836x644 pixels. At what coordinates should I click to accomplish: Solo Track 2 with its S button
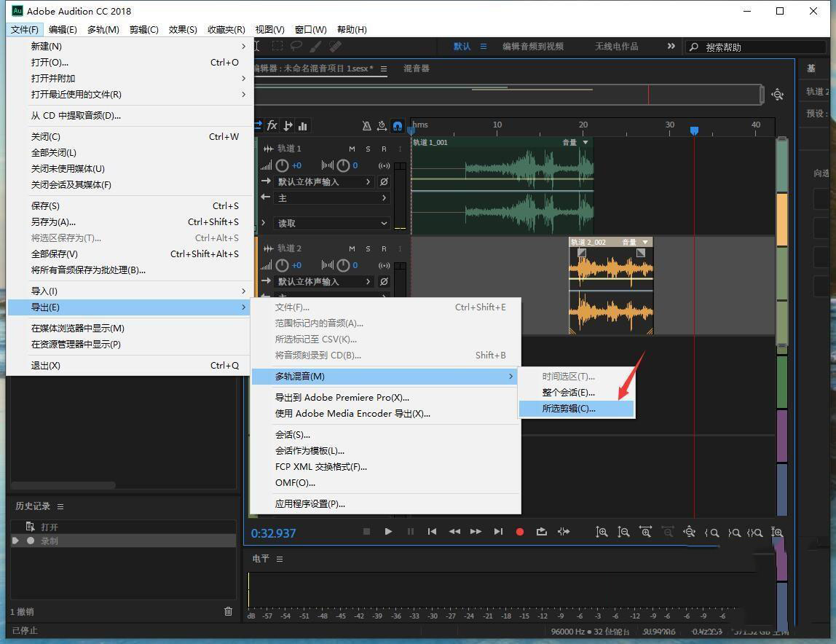tap(368, 248)
